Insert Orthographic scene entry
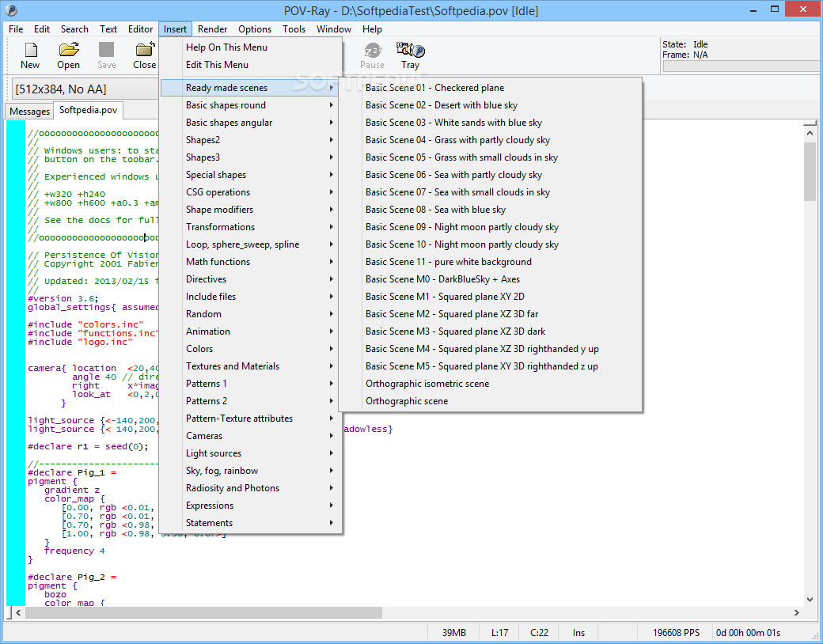The image size is (823, 644). pos(490,401)
